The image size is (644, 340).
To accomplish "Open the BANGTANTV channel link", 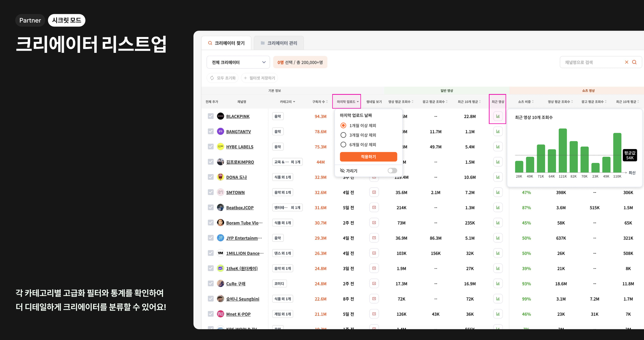I will tap(239, 131).
